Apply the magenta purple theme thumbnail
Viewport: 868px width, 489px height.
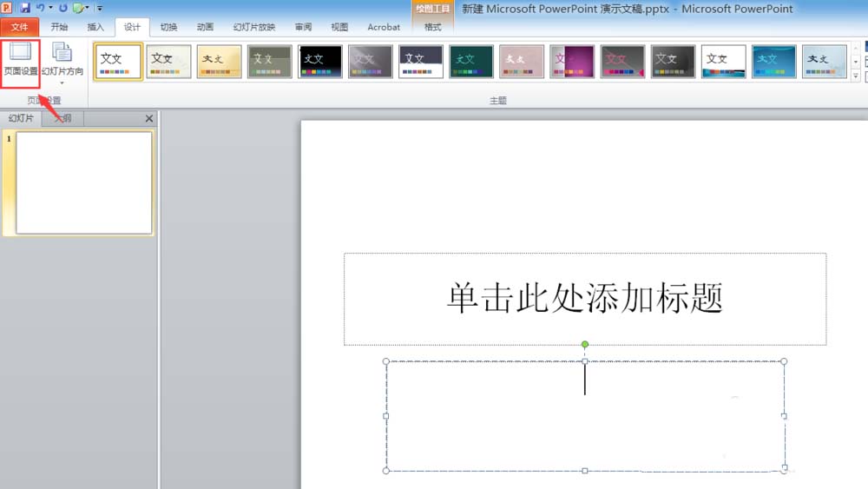(572, 62)
